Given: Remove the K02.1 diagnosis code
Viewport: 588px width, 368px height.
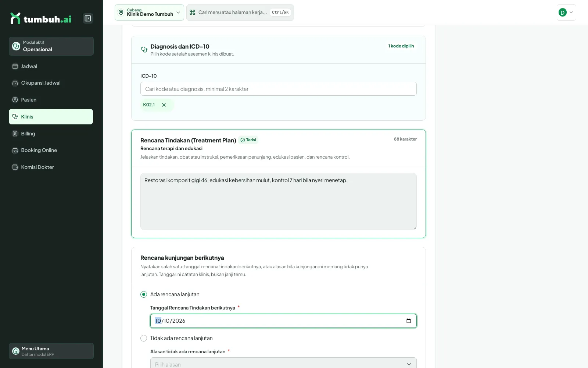Looking at the screenshot, I should tap(164, 105).
